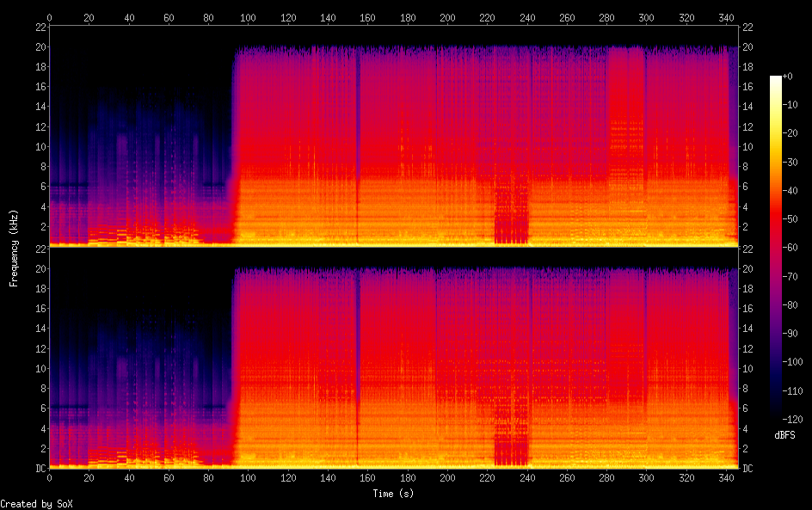Click the 0 tick on the bottom time axis
Image resolution: width=812 pixels, height=510 pixels.
tap(50, 477)
